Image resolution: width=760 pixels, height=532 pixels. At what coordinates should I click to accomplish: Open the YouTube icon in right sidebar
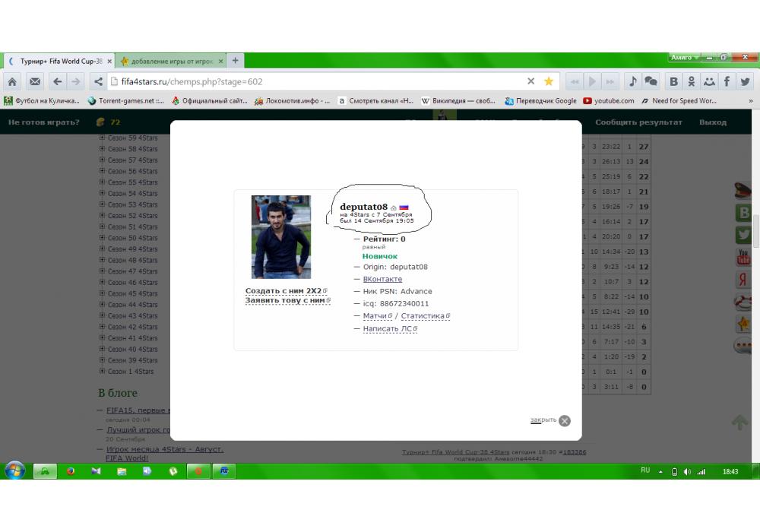tap(743, 258)
